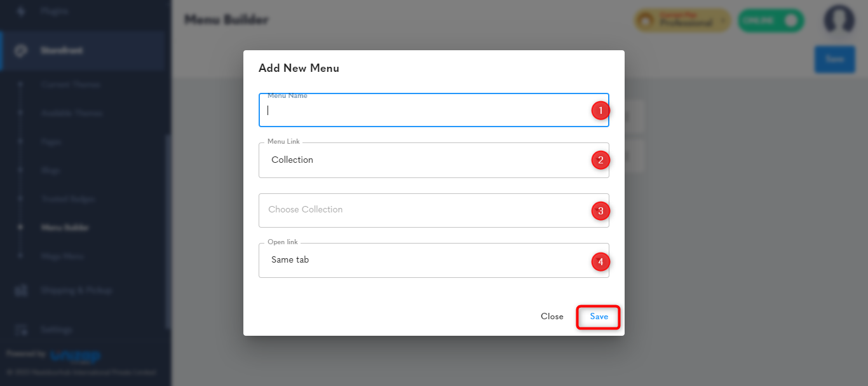Click the red marker numbered 2

pyautogui.click(x=600, y=160)
